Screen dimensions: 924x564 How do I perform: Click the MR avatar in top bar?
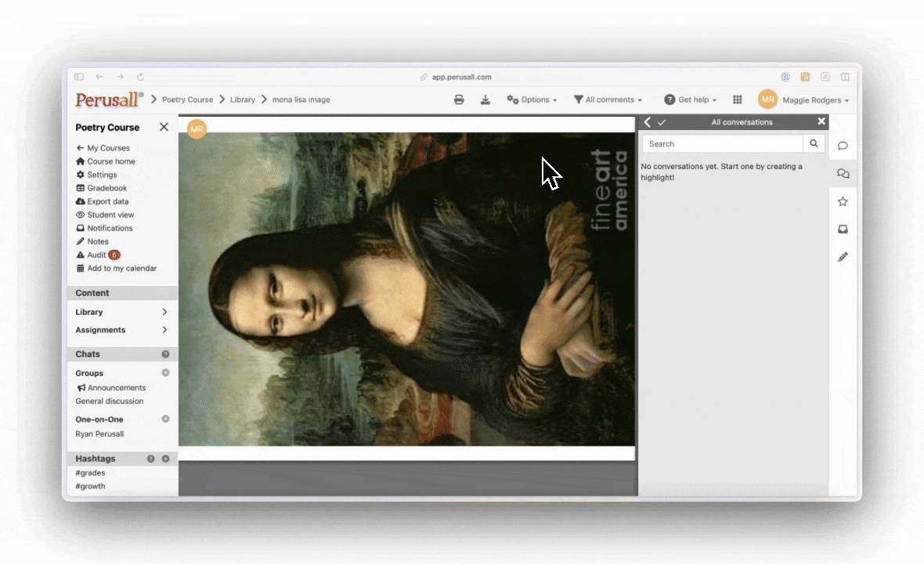tap(767, 99)
